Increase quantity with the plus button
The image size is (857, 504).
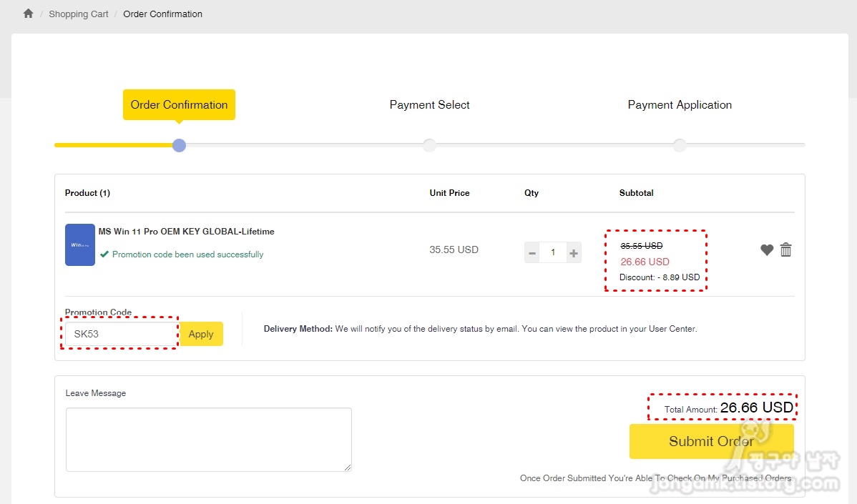[x=574, y=253]
